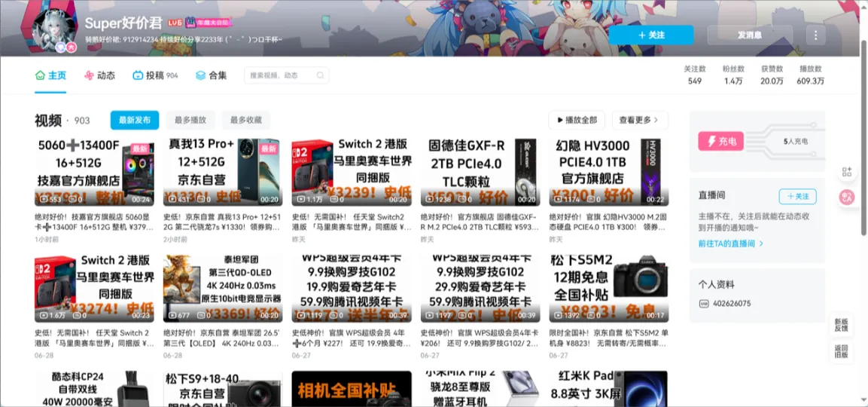Click the search magnifier icon
This screenshot has width=868, height=407.
point(320,75)
